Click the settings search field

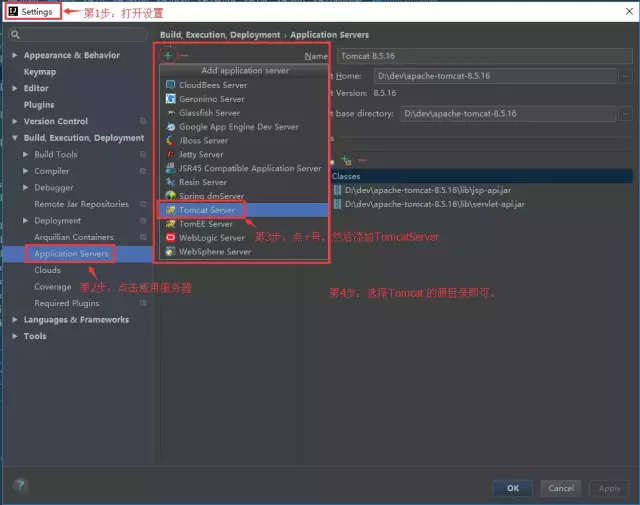[x=78, y=35]
